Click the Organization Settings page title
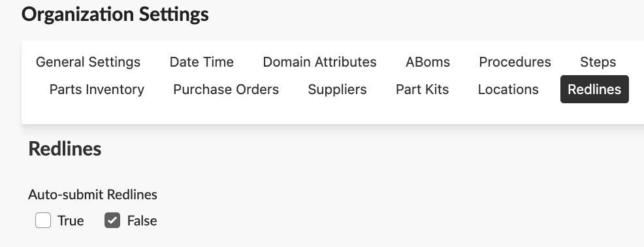The width and height of the screenshot is (644, 247). tap(115, 14)
